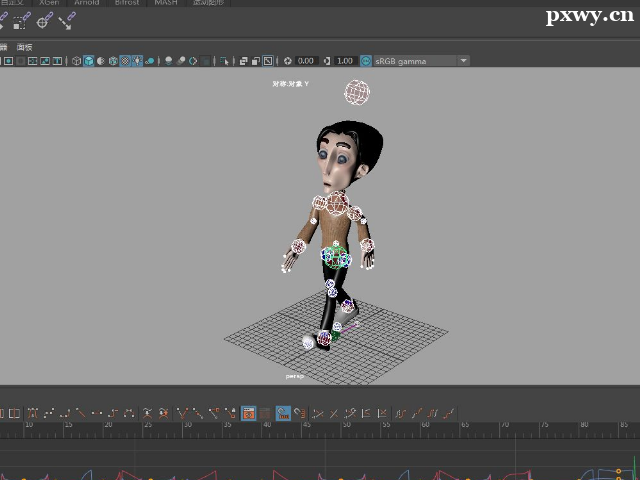Image resolution: width=640 pixels, height=480 pixels.
Task: Toggle wireframe cube display in viewport toolbar
Action: coord(77,61)
